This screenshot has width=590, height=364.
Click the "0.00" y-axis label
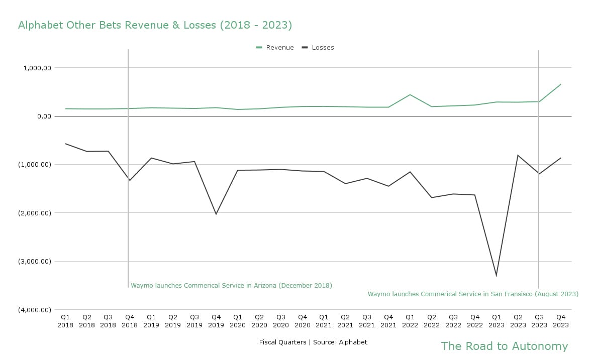click(x=44, y=116)
